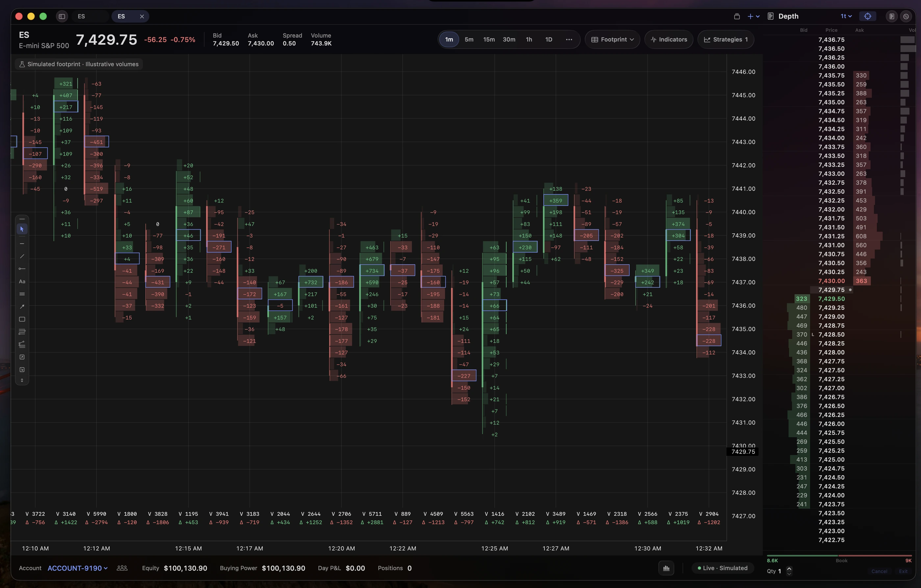Open the ACCOUNT-9190 account selector
This screenshot has width=921, height=588.
pyautogui.click(x=77, y=568)
